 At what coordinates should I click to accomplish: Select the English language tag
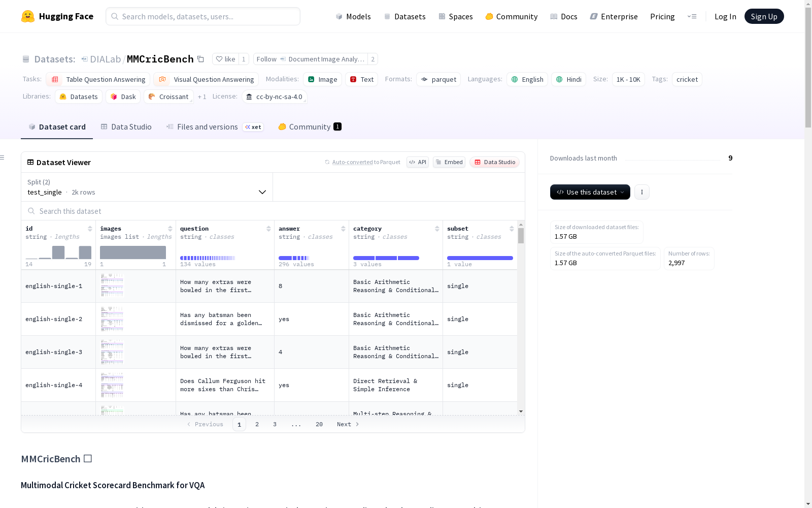click(x=527, y=79)
